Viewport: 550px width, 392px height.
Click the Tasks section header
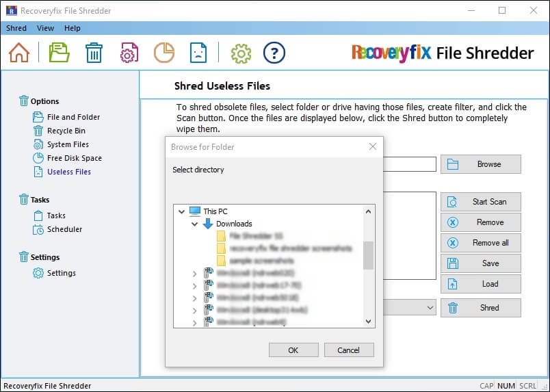(x=34, y=200)
